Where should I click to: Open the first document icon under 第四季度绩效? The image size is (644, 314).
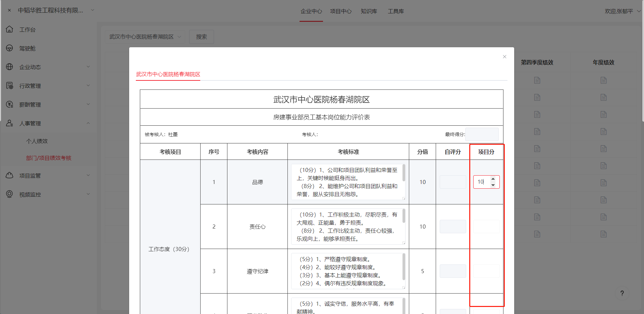click(x=537, y=80)
